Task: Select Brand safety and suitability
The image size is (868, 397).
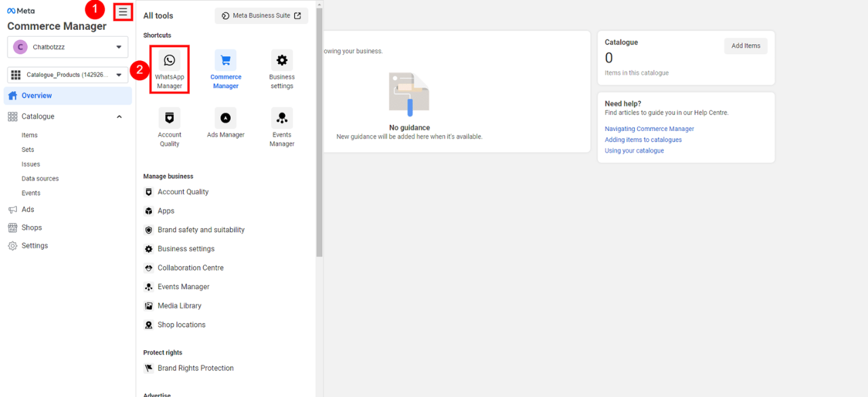Action: pyautogui.click(x=201, y=230)
